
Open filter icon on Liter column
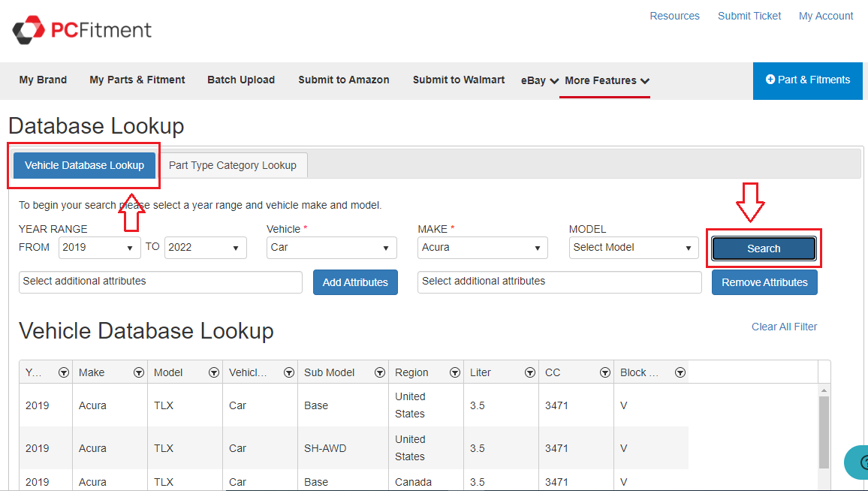click(x=530, y=372)
